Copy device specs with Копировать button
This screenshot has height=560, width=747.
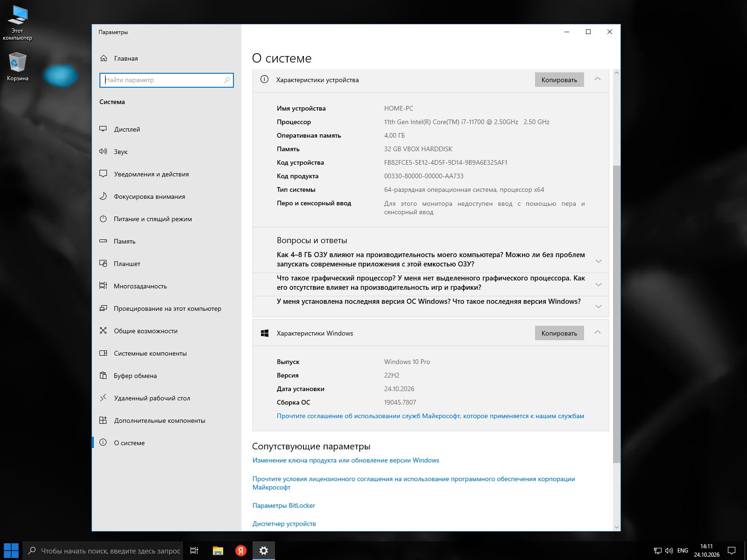559,80
